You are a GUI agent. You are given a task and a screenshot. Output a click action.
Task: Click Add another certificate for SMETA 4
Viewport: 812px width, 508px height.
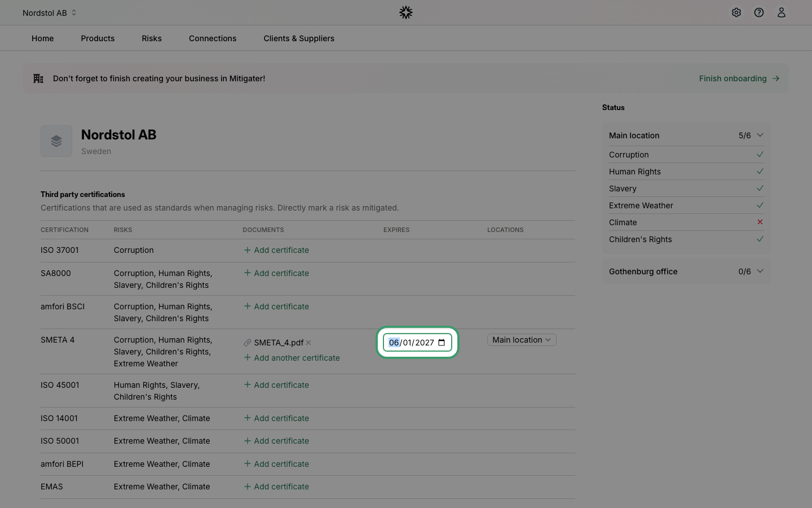click(292, 358)
